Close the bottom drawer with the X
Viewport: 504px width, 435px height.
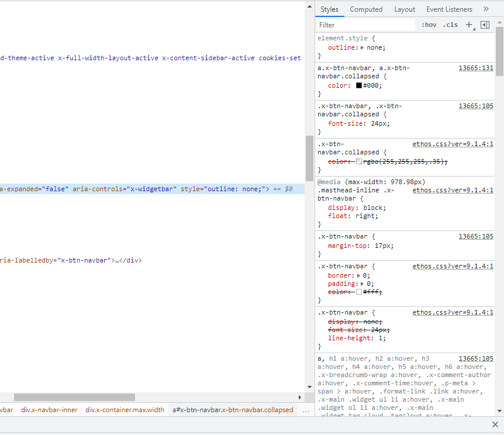(495, 424)
